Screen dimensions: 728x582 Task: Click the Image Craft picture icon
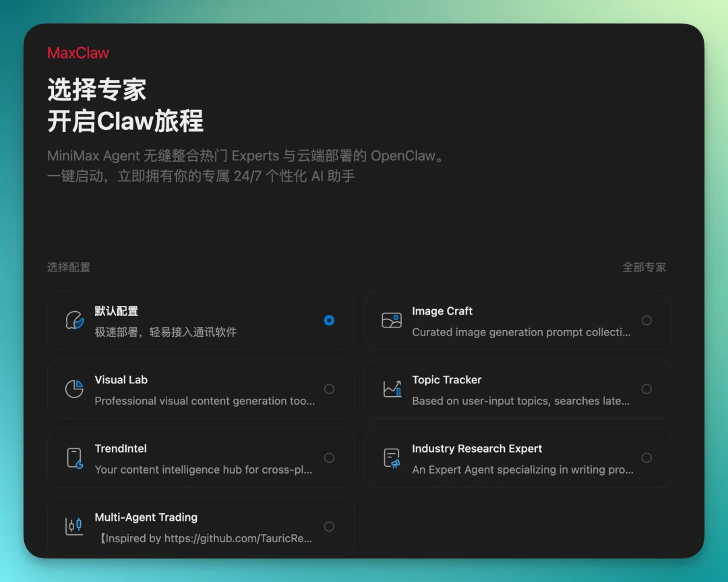pyautogui.click(x=392, y=320)
